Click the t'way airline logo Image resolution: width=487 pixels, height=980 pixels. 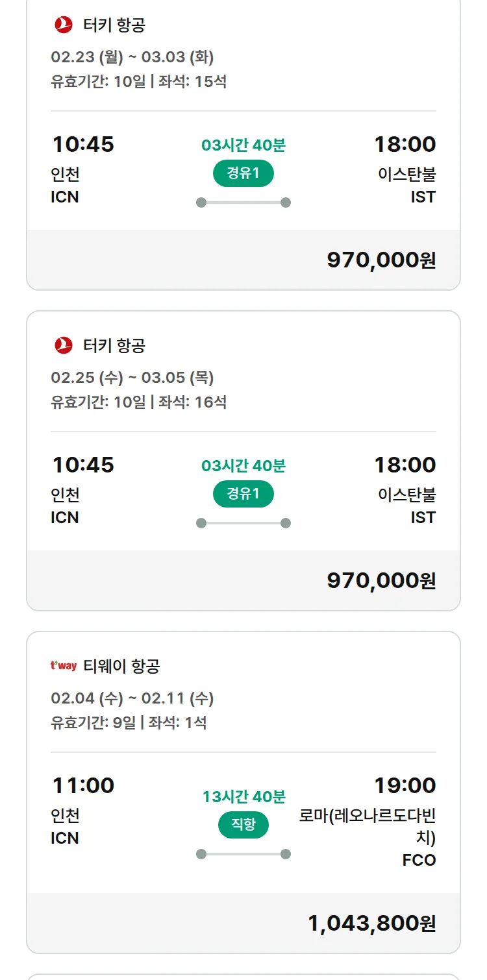point(64,666)
